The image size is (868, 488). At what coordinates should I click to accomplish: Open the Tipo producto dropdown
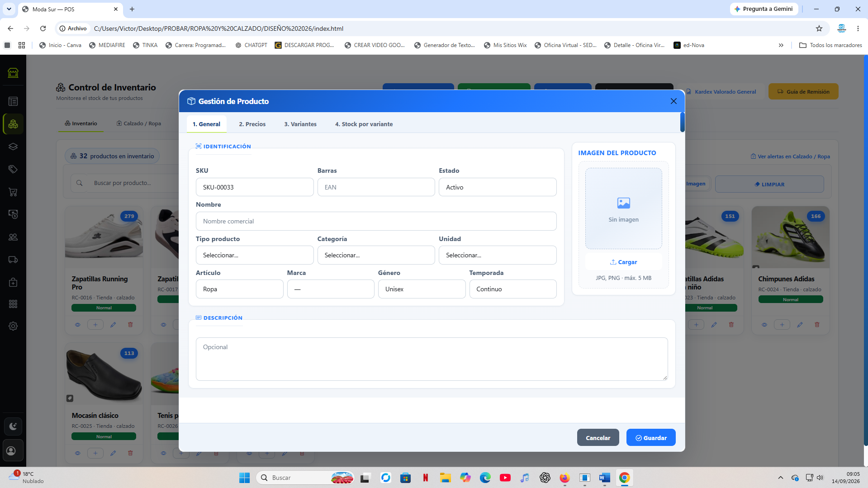(255, 255)
